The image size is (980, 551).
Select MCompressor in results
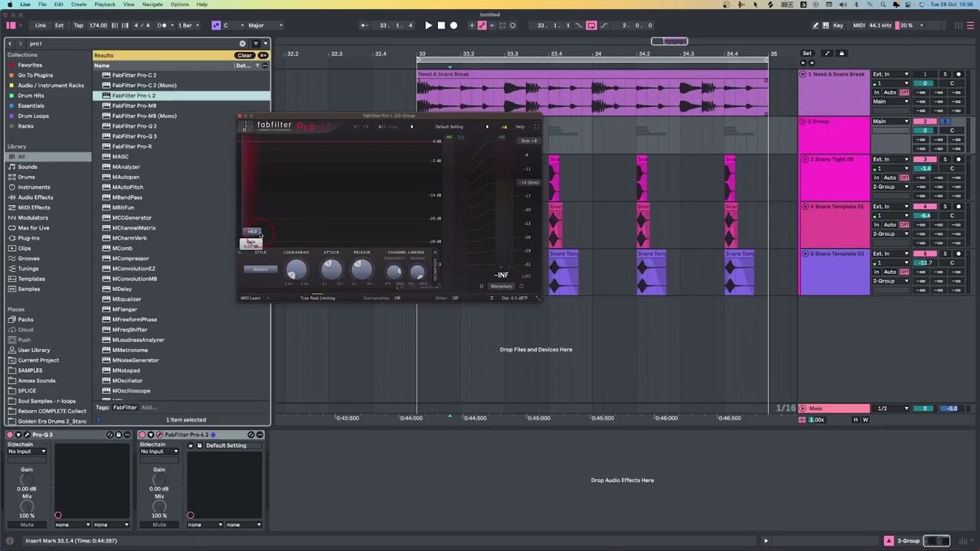coord(130,259)
